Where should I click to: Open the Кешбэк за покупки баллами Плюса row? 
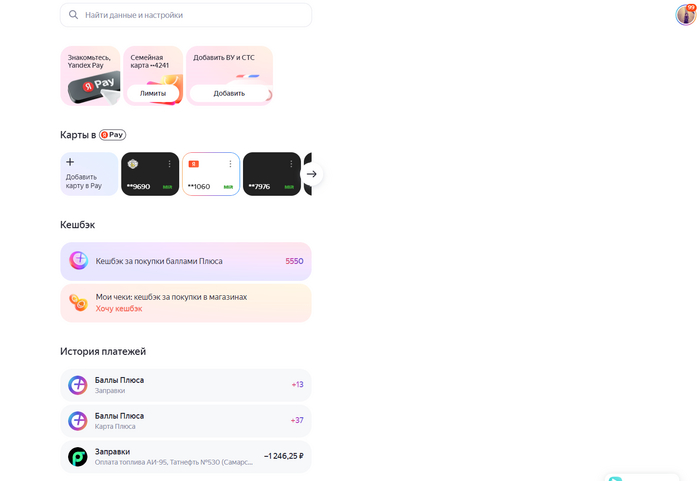point(186,261)
